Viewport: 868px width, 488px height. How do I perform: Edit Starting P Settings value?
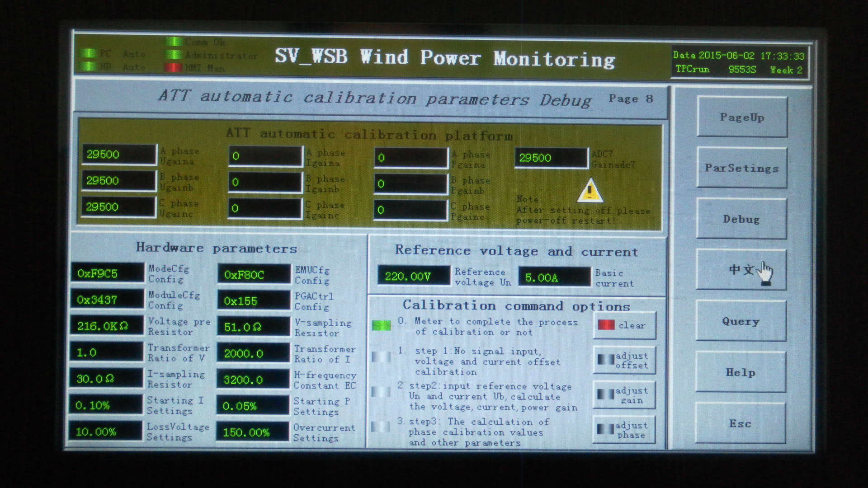coord(253,406)
